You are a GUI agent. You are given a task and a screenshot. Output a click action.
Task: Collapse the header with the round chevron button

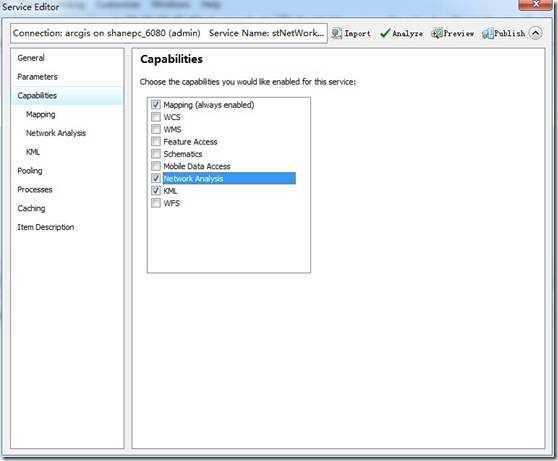[x=536, y=33]
